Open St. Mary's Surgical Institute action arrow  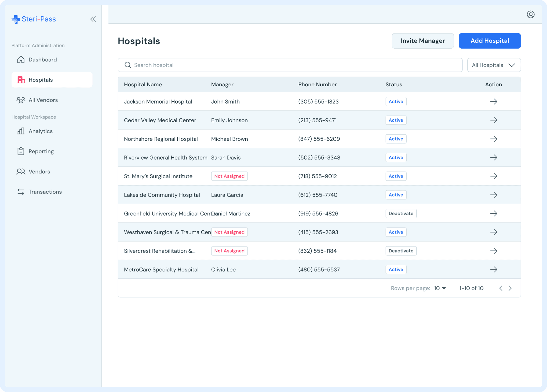click(494, 176)
